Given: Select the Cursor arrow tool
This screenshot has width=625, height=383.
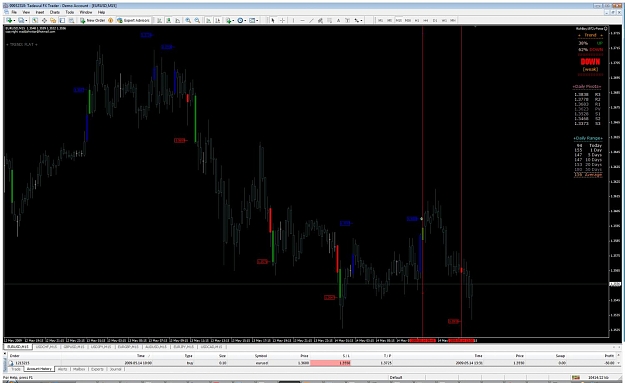Looking at the screenshot, I should pos(273,20).
